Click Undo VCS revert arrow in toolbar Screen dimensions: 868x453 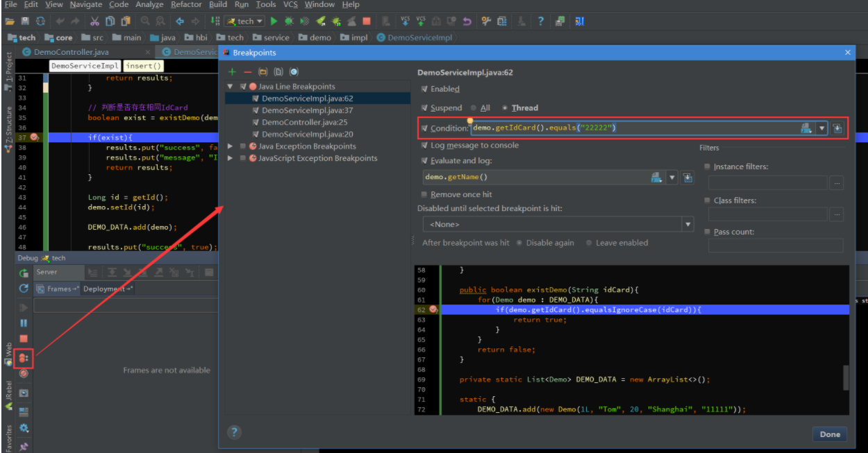(467, 22)
